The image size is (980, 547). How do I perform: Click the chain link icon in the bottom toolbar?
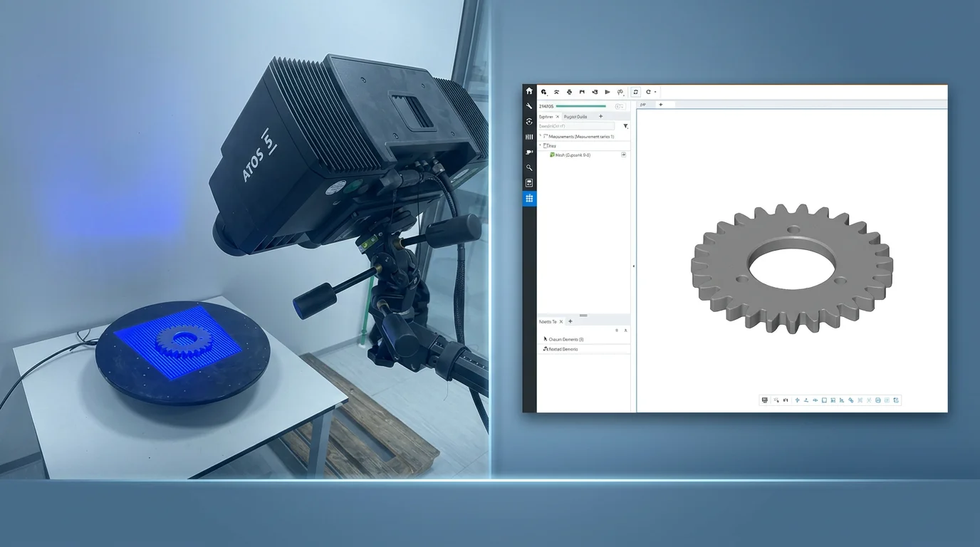[851, 400]
